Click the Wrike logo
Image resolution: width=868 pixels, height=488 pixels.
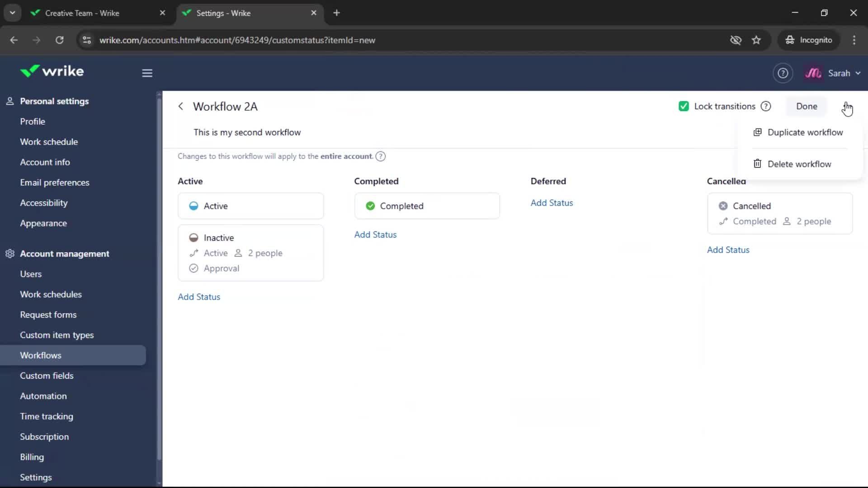(52, 71)
